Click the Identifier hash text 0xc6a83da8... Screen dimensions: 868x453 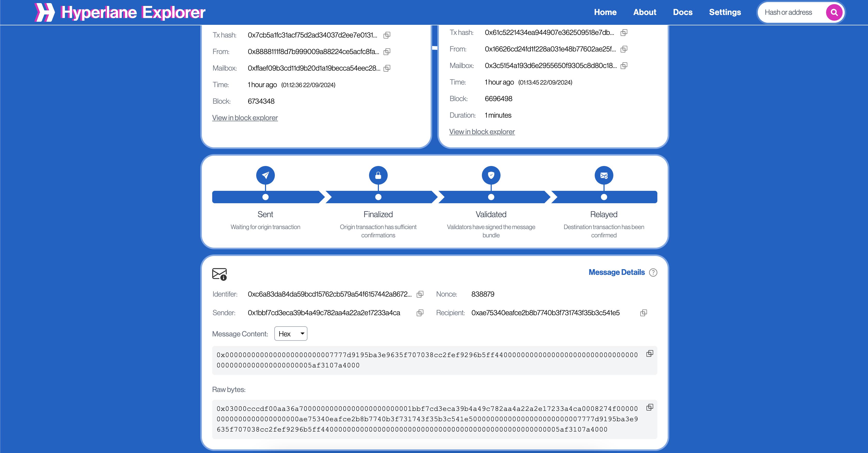click(x=329, y=294)
